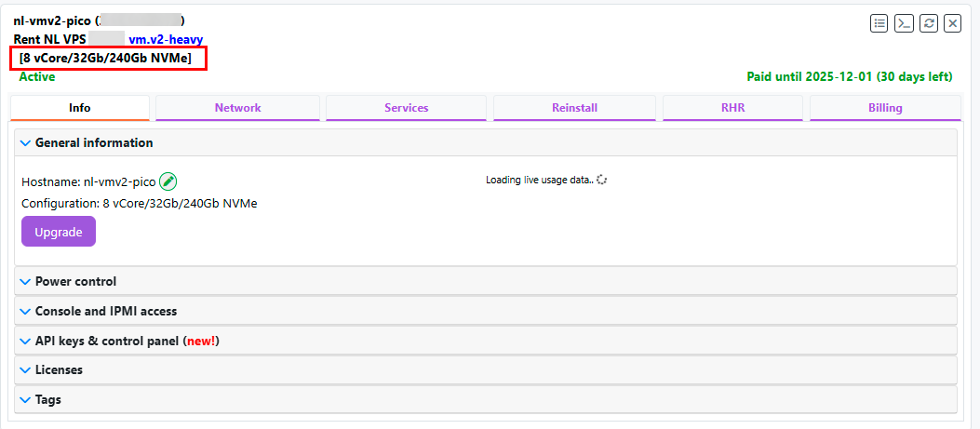This screenshot has width=980, height=429.
Task: Open the list view icon in the header
Action: (879, 24)
